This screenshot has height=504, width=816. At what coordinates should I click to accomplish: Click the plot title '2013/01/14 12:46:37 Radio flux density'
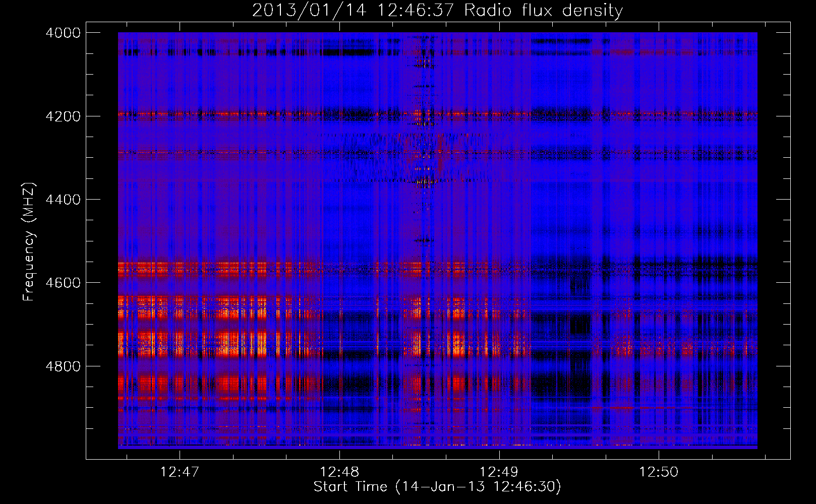point(437,11)
